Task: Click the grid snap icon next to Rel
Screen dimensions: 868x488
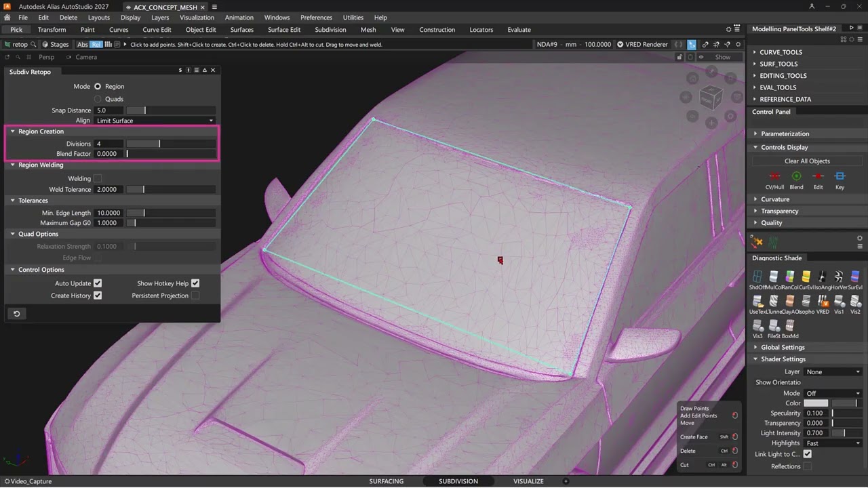Action: pos(108,44)
